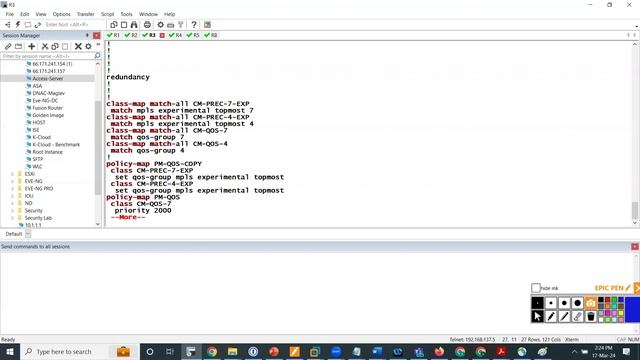Click the Session Manager connect link icon

coord(8,47)
